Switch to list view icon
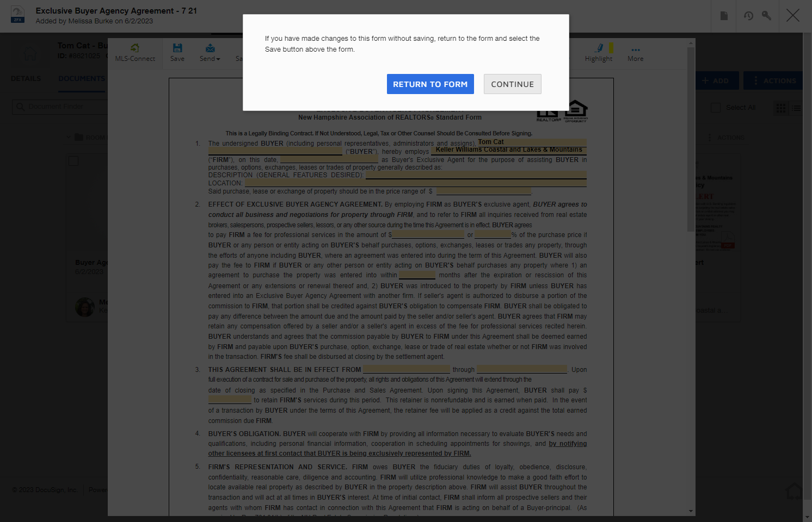 click(x=796, y=108)
